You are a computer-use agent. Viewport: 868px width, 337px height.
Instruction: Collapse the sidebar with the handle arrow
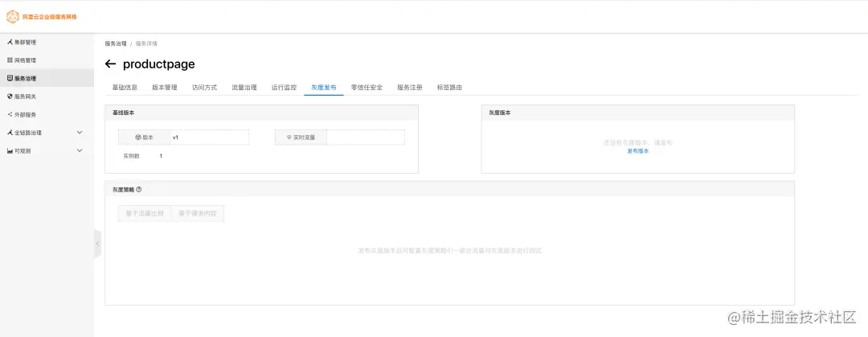coord(97,244)
